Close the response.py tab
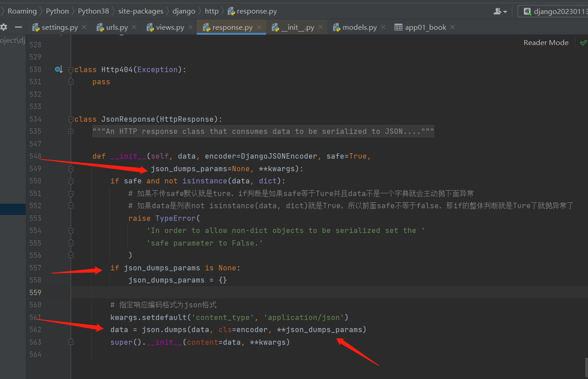 click(258, 27)
